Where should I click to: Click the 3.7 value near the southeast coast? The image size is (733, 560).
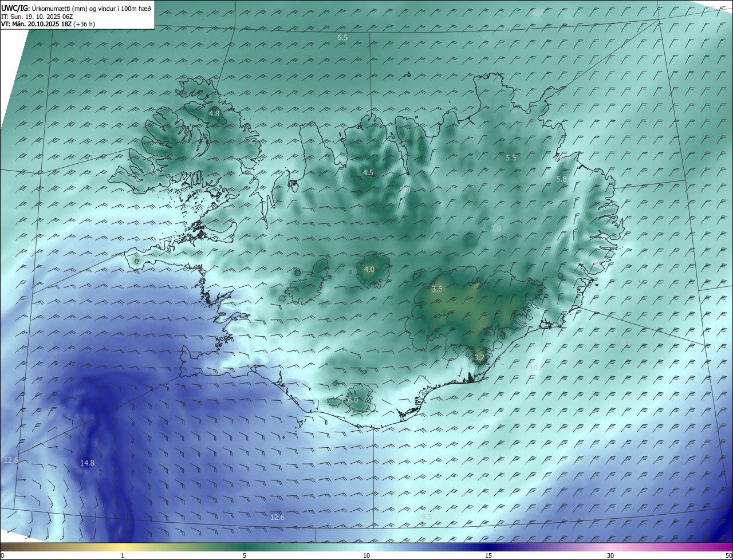click(x=479, y=358)
